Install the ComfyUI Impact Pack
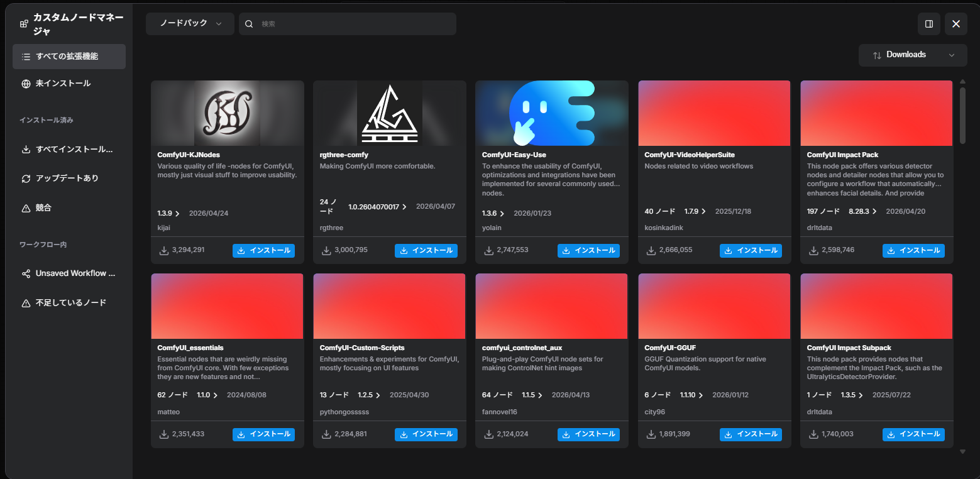Image resolution: width=980 pixels, height=479 pixels. [x=913, y=250]
